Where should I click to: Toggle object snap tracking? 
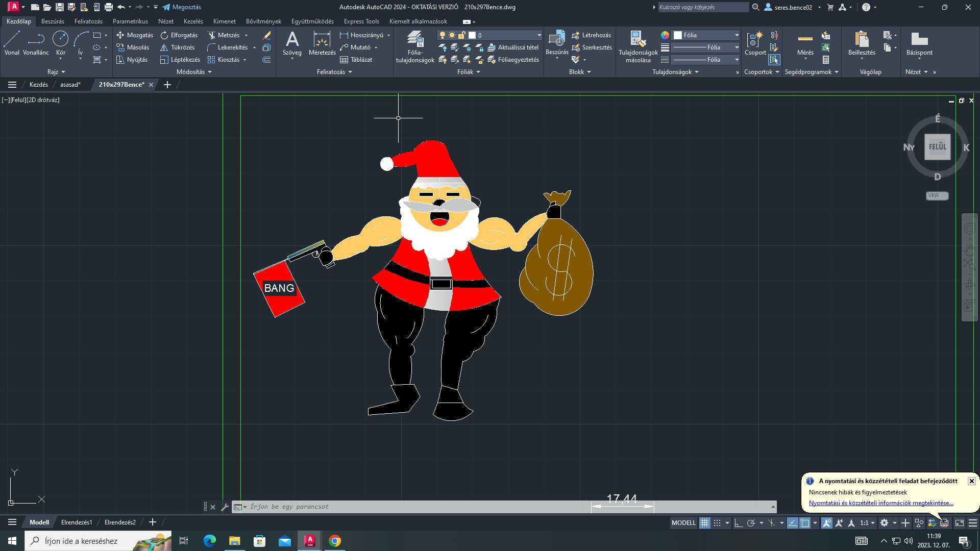[792, 523]
